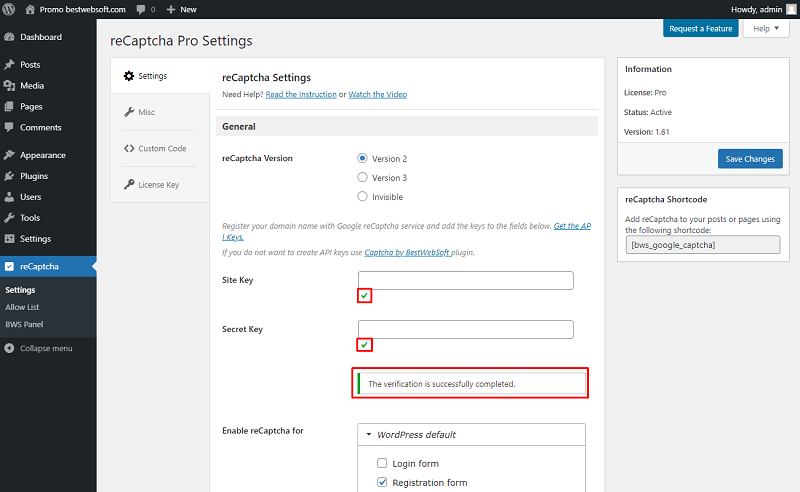Click the Collapse menu arrow icon
Image resolution: width=800 pixels, height=492 pixels.
9,348
